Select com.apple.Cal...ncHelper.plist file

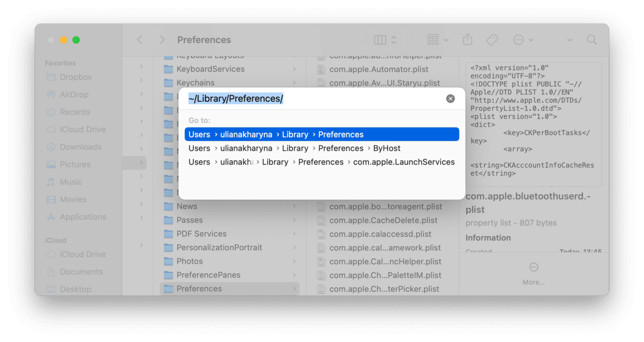(x=379, y=262)
